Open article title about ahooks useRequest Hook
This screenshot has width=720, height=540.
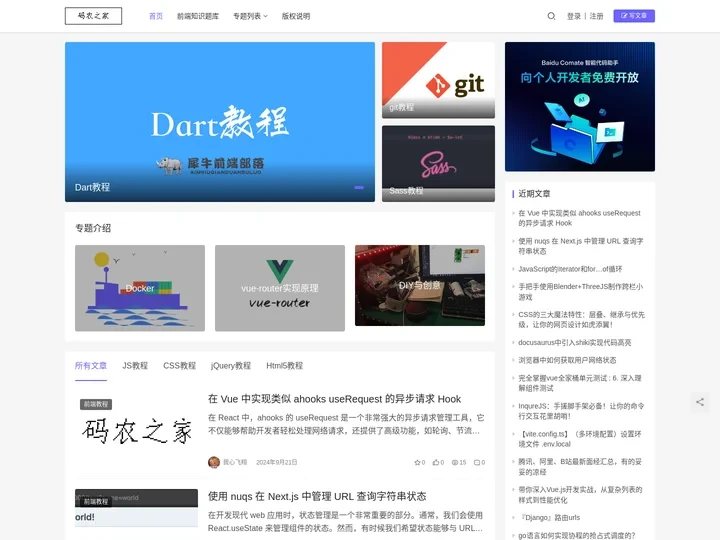click(x=334, y=399)
